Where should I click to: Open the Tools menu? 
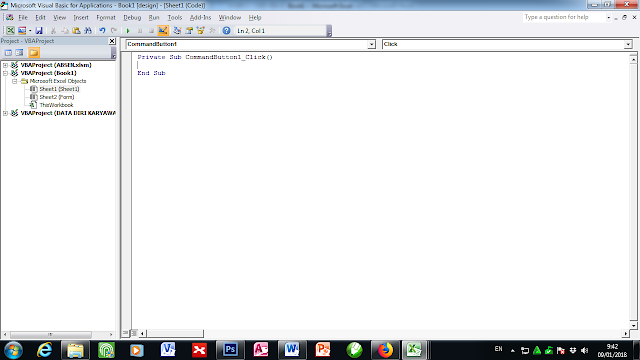tap(175, 18)
